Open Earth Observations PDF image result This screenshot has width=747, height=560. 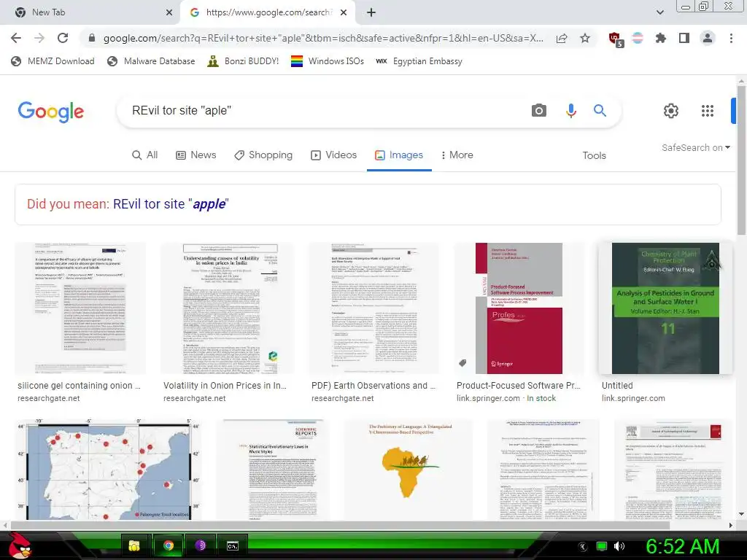pos(374,308)
